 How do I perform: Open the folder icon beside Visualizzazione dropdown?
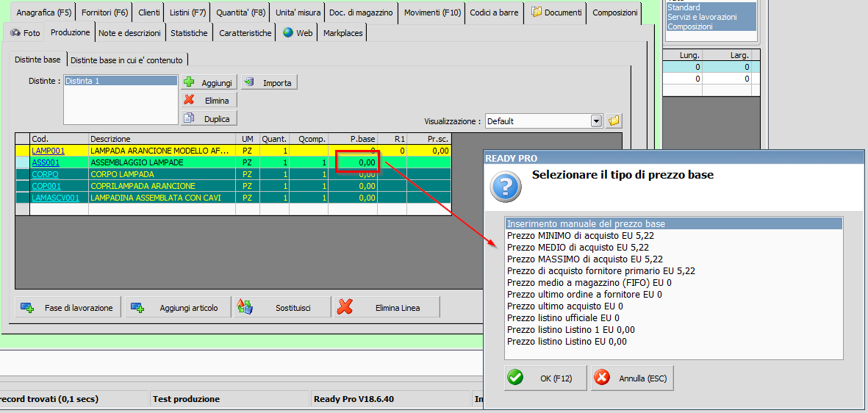[x=613, y=121]
